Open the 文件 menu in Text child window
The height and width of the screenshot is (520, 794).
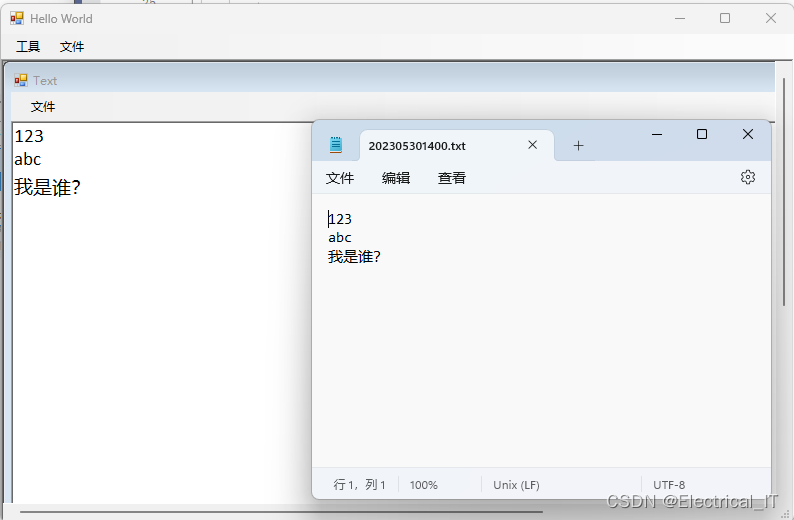43,107
